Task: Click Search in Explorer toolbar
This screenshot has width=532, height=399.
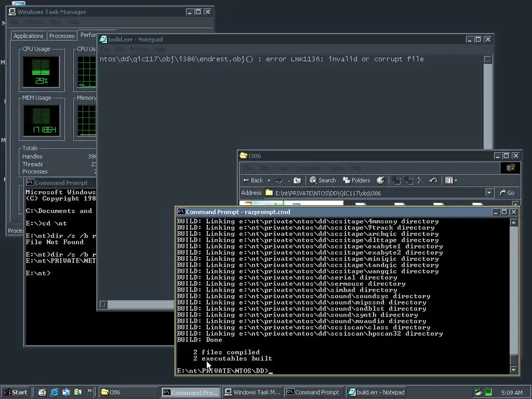Action: coord(323,180)
